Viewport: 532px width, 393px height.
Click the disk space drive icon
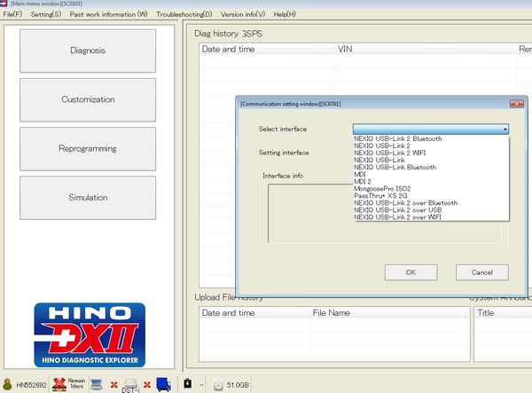pyautogui.click(x=218, y=384)
